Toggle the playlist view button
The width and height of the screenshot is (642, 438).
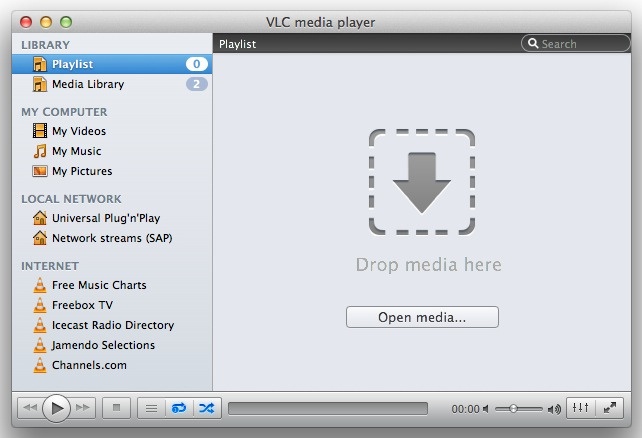click(151, 408)
